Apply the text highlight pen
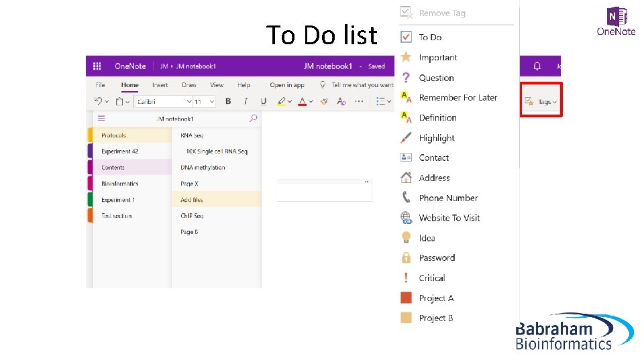 click(x=281, y=101)
